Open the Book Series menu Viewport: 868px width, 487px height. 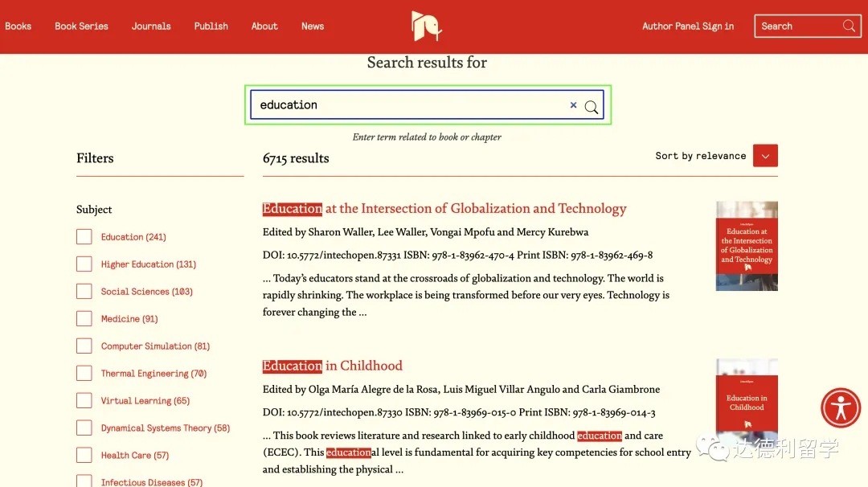coord(81,26)
